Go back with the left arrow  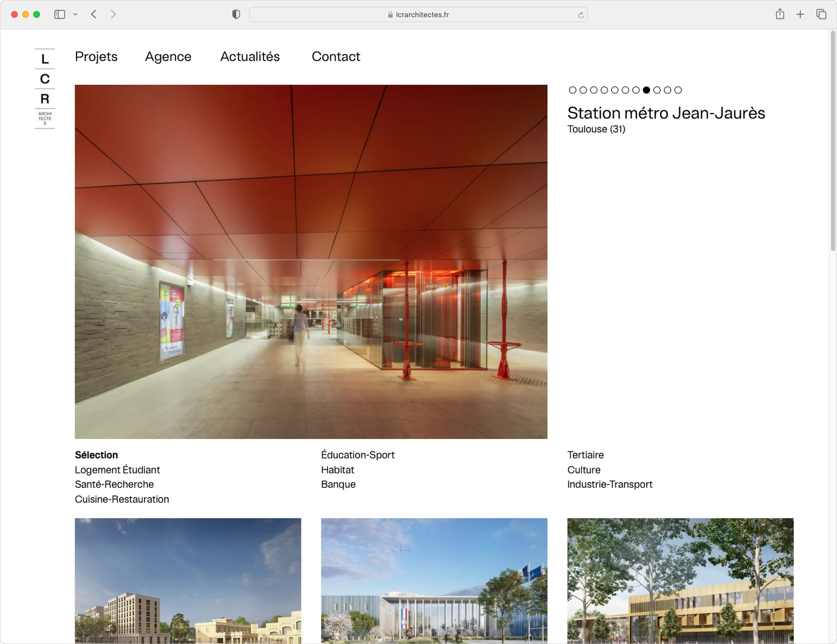94,14
